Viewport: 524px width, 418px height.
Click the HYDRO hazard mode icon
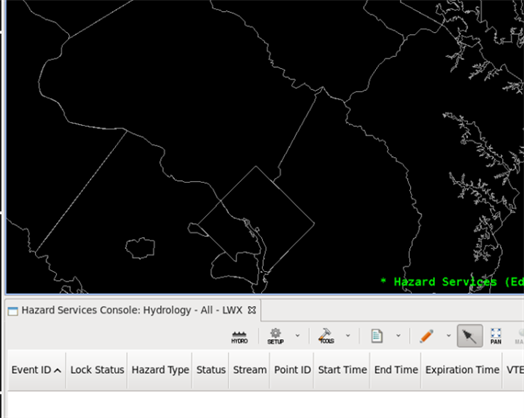pos(239,336)
